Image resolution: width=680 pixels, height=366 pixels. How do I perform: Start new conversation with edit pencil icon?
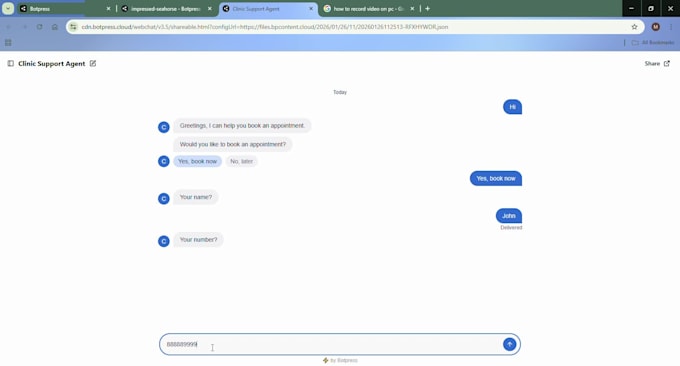tap(93, 63)
